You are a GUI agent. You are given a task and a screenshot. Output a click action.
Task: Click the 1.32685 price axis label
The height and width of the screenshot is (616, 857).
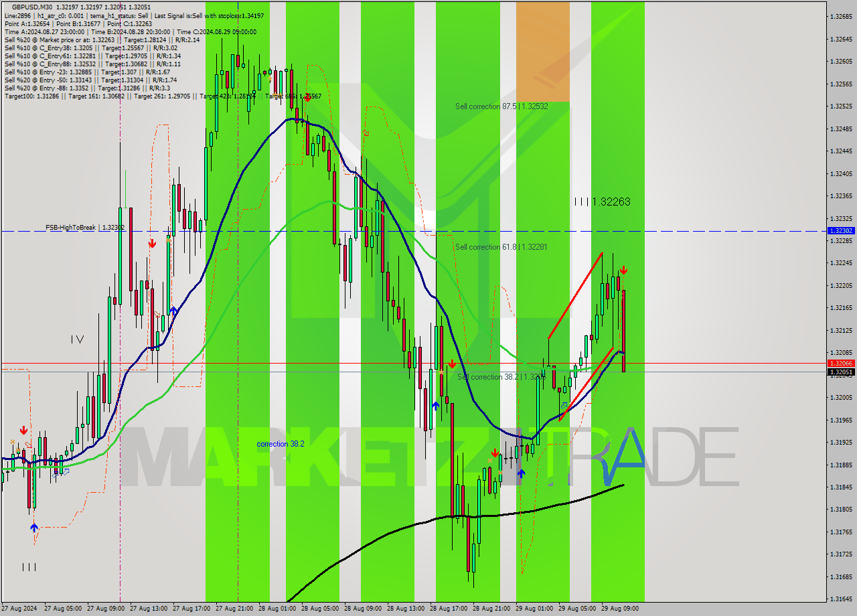coord(841,16)
